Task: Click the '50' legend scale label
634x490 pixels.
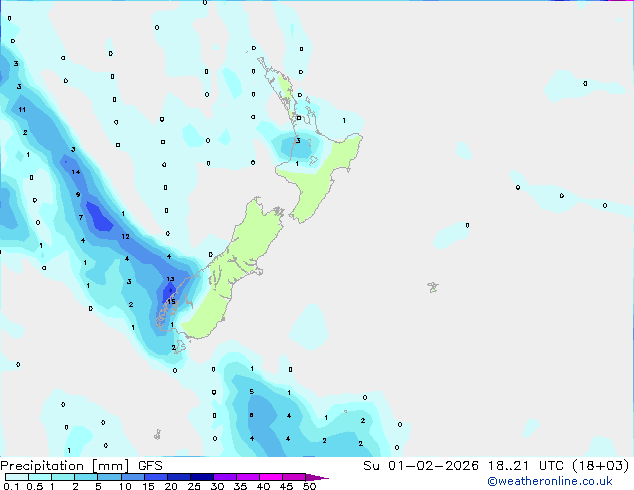Action: tap(309, 486)
